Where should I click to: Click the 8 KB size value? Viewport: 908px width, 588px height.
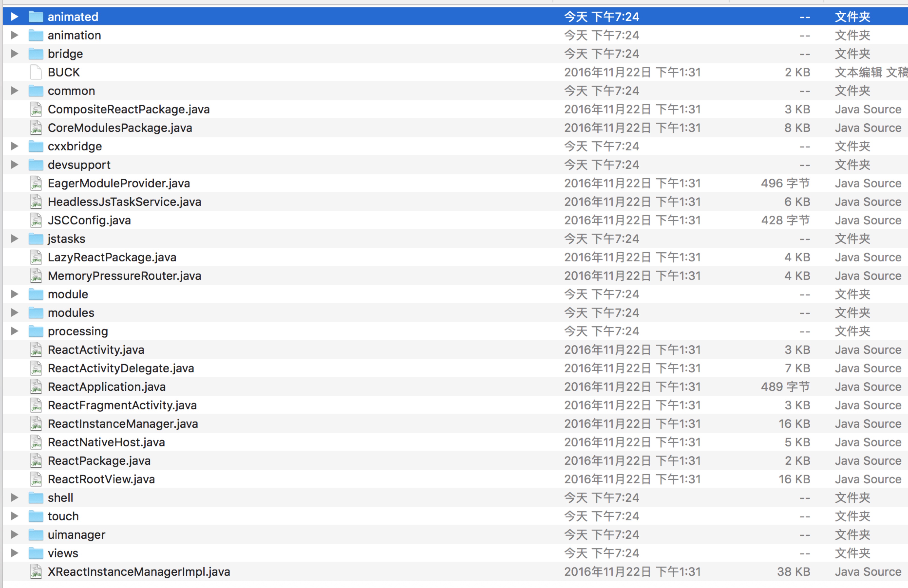click(797, 128)
